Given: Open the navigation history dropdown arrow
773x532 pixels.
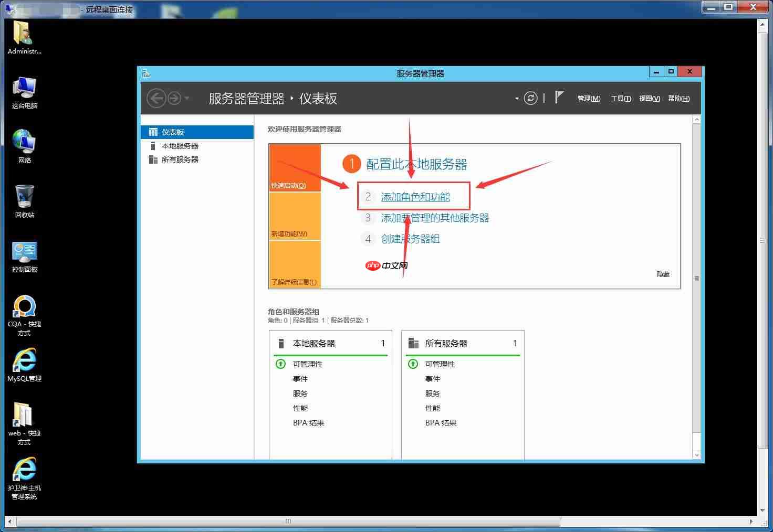Looking at the screenshot, I should coord(187,98).
